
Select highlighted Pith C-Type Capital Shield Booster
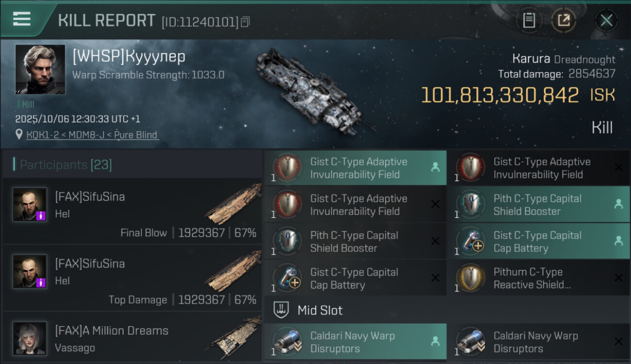click(x=538, y=205)
